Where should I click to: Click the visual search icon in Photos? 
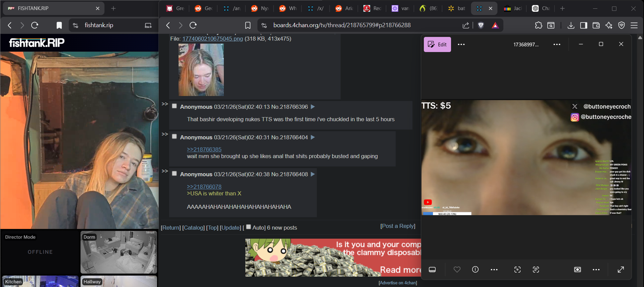517,270
